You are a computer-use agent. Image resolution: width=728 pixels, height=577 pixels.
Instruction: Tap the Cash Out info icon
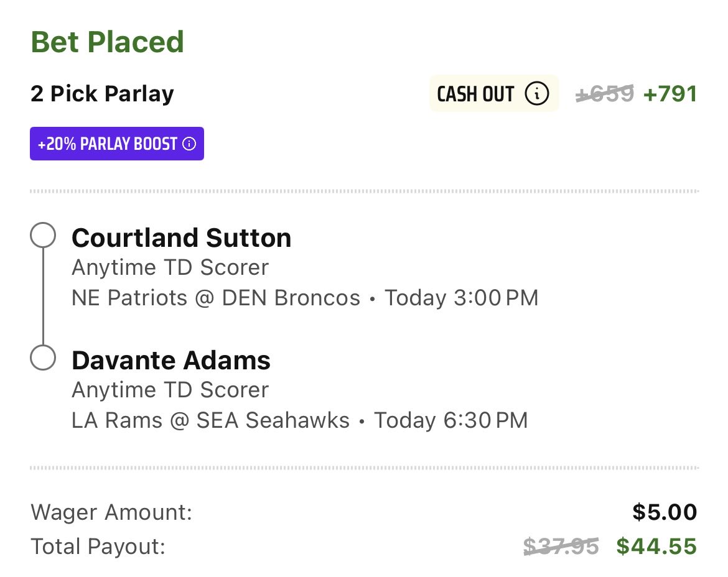pyautogui.click(x=537, y=94)
